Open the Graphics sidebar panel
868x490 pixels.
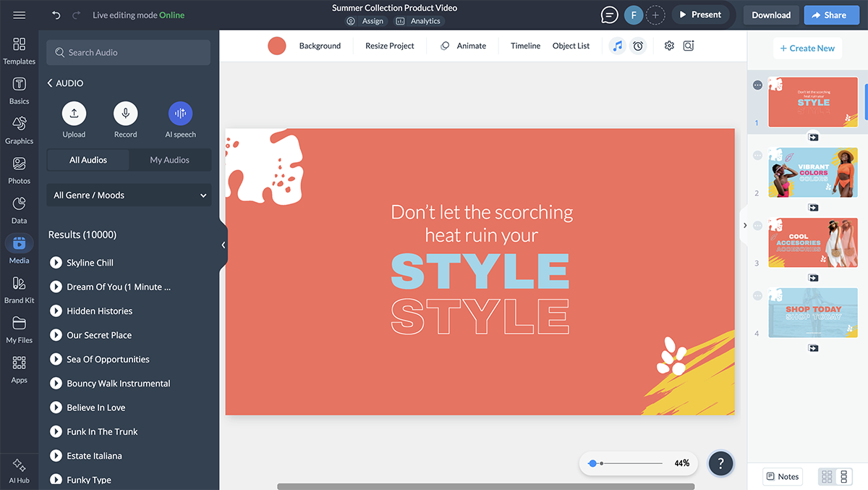pyautogui.click(x=20, y=130)
